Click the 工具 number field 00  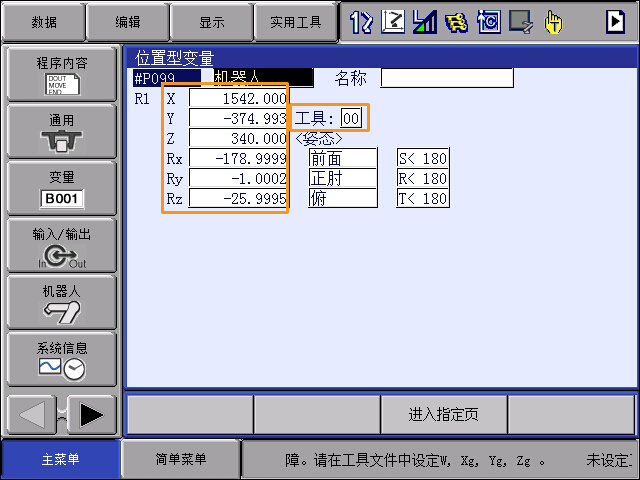click(x=351, y=118)
